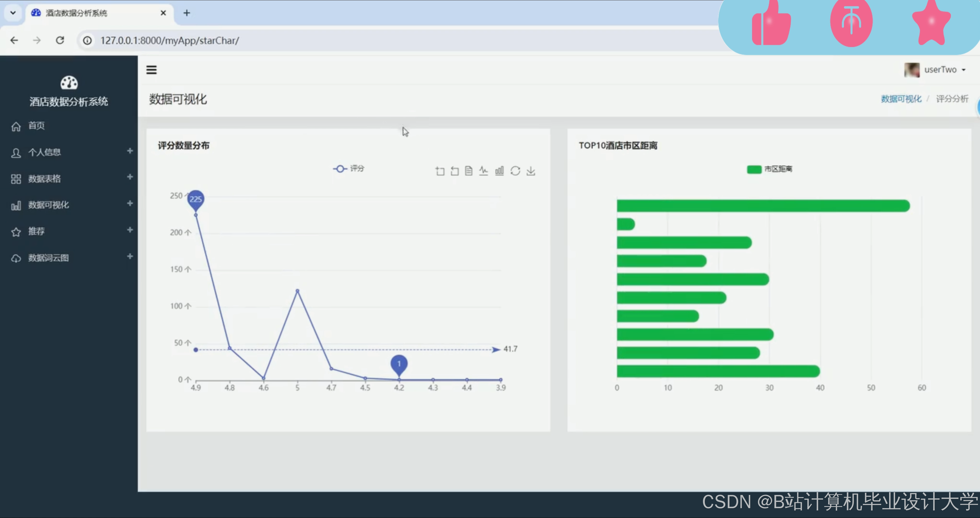Open the userTwo account dropdown

pos(945,70)
